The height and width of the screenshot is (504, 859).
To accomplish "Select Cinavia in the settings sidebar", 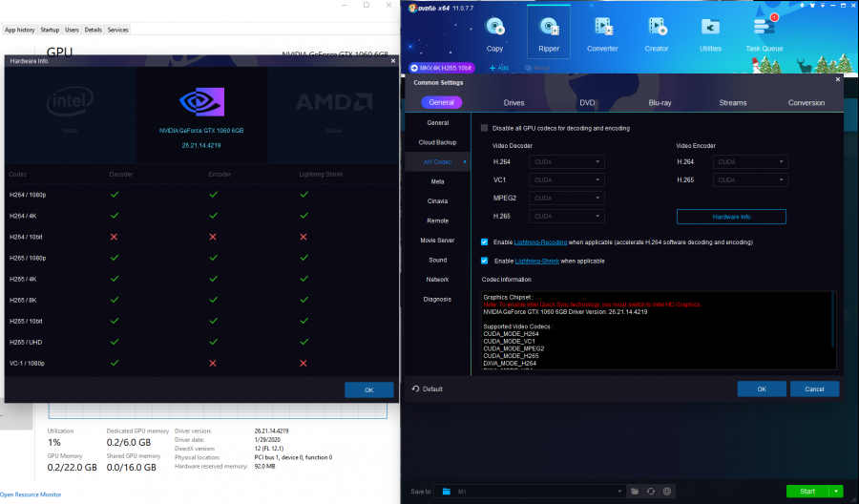I will point(438,201).
